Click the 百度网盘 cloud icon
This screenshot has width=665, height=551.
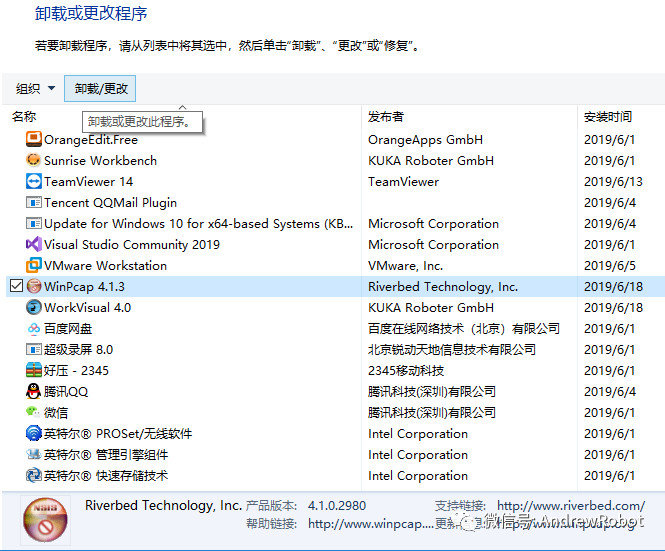(34, 328)
